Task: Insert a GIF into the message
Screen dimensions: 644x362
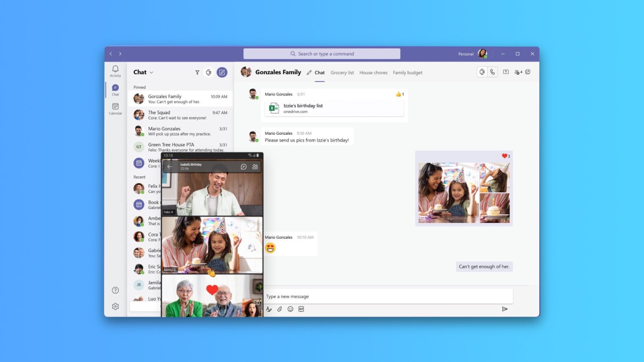Action: (301, 309)
